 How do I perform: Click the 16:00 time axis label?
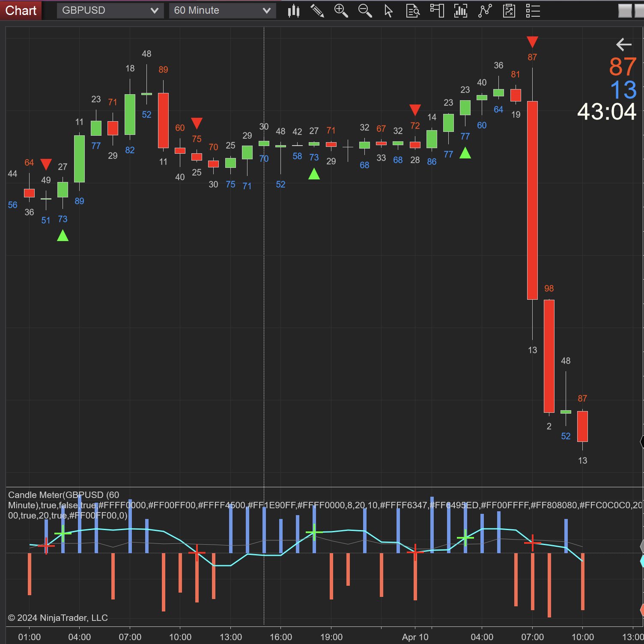[281, 637]
